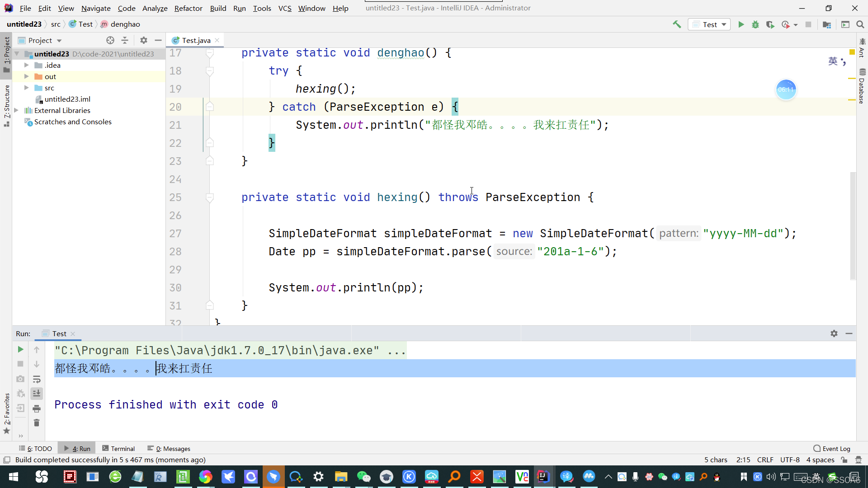The image size is (868, 488).
Task: Enable the Collapse all tree icon
Action: 125,40
